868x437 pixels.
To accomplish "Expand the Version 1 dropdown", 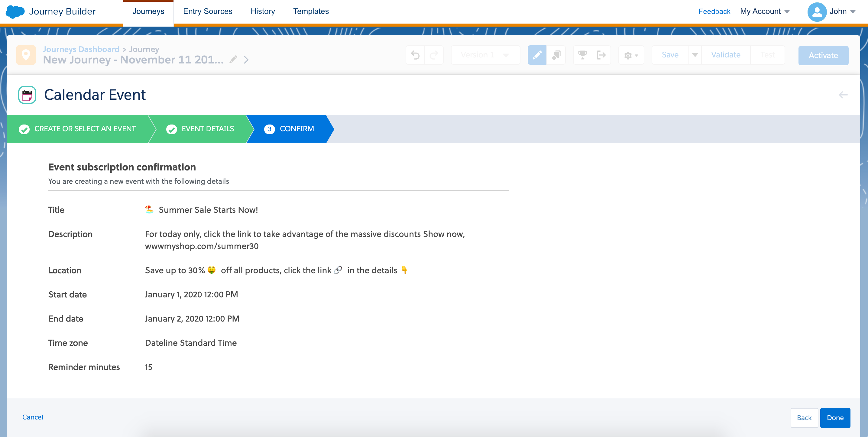I will click(485, 55).
